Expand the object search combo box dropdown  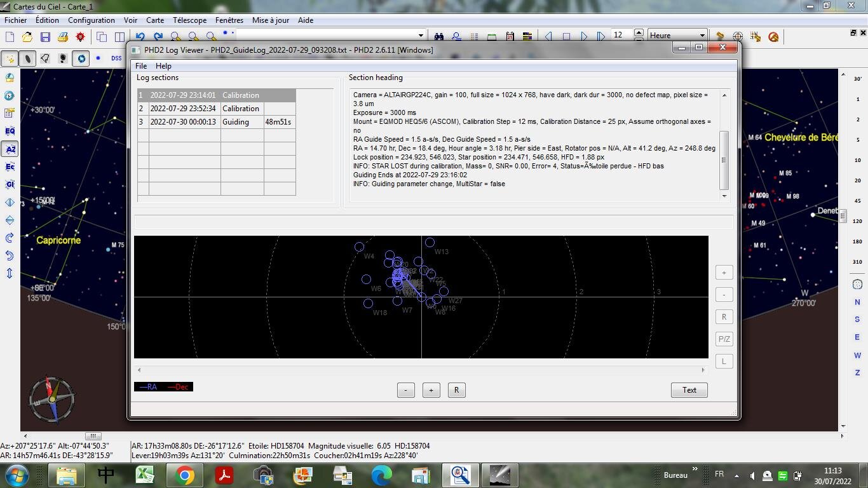click(x=421, y=36)
